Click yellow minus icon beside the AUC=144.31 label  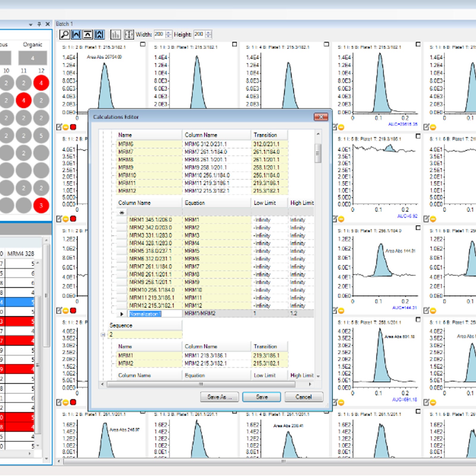click(341, 311)
